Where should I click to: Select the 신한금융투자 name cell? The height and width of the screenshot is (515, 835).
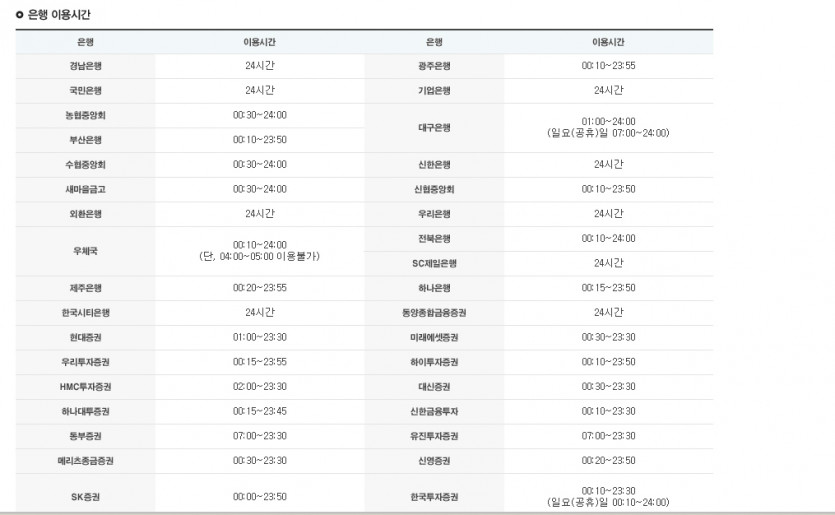tap(434, 412)
